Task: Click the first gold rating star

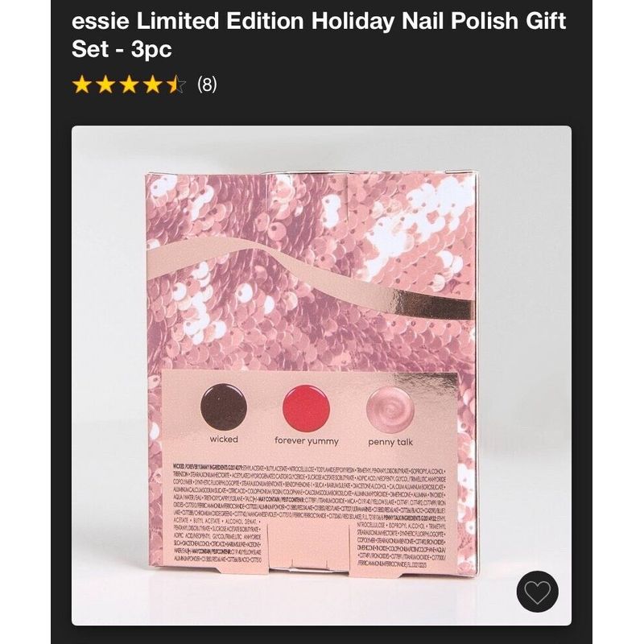Action: tap(82, 85)
